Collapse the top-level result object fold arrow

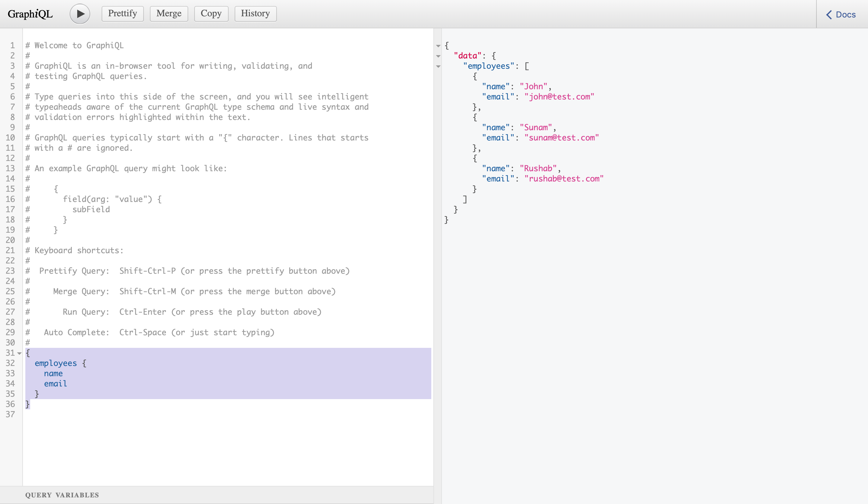(438, 46)
